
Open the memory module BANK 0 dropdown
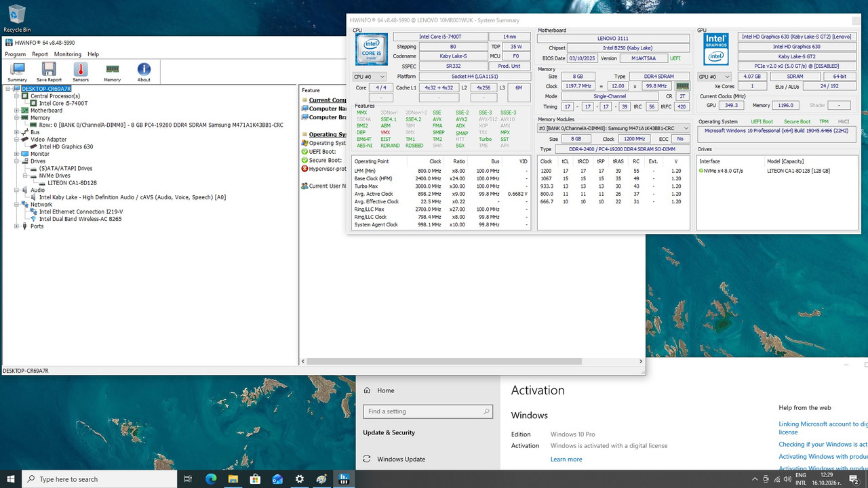[614, 128]
